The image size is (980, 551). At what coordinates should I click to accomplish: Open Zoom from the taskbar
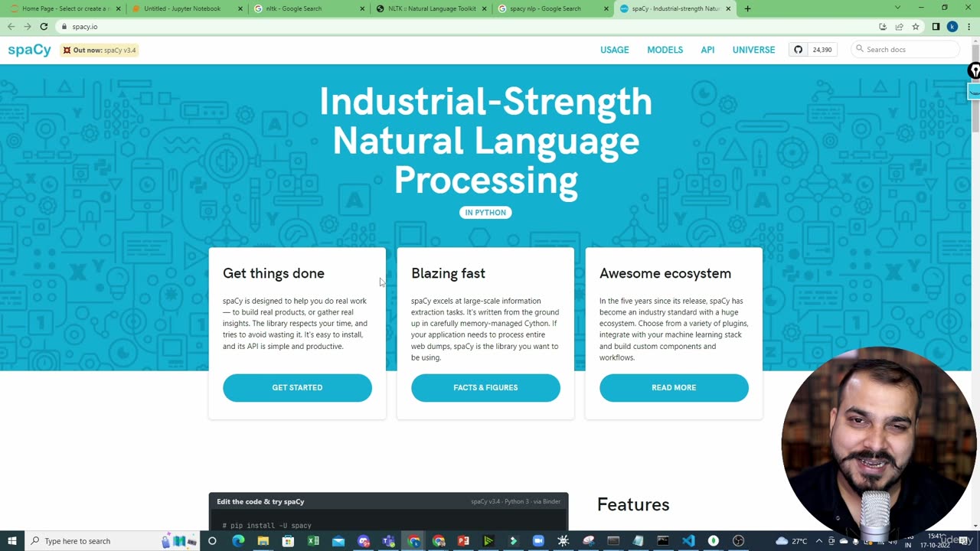pyautogui.click(x=538, y=541)
